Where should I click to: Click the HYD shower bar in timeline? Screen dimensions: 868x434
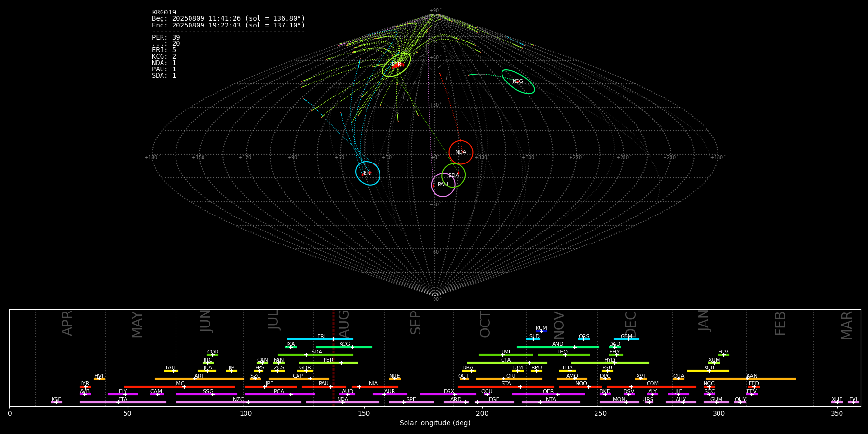click(x=610, y=363)
